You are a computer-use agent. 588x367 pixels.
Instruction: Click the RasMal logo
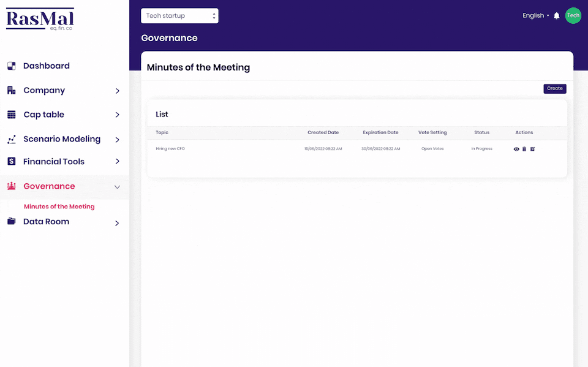point(40,19)
